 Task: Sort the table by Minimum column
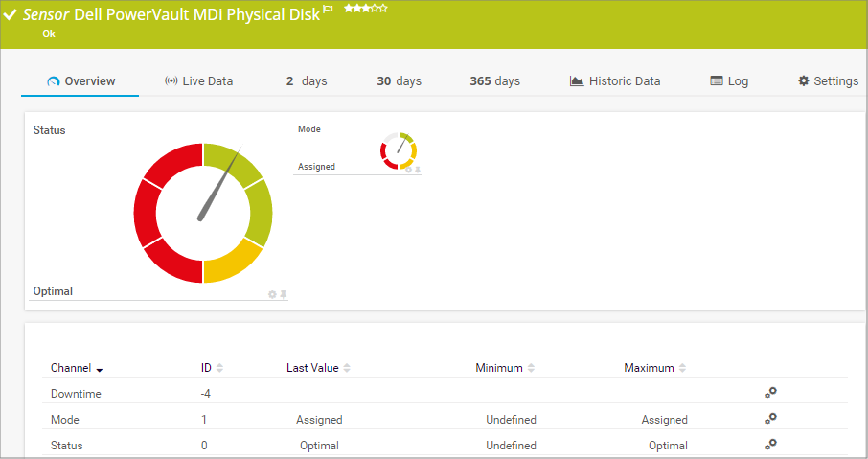(504, 368)
